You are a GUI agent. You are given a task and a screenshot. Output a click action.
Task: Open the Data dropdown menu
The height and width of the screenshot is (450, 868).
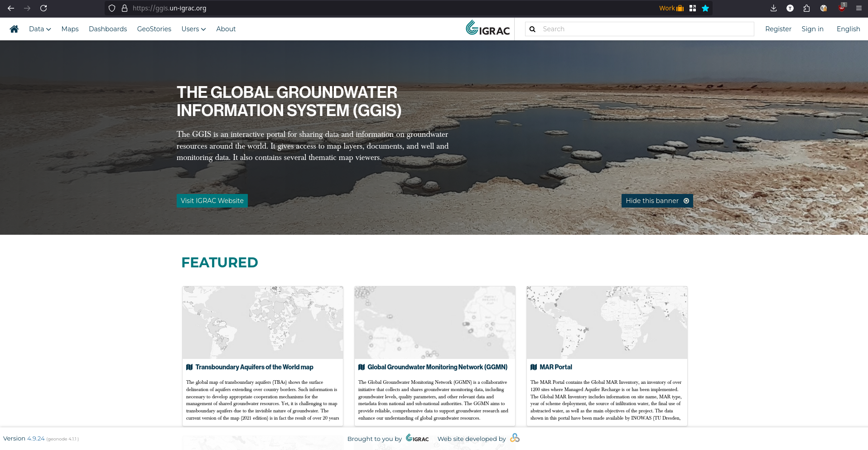click(x=40, y=29)
